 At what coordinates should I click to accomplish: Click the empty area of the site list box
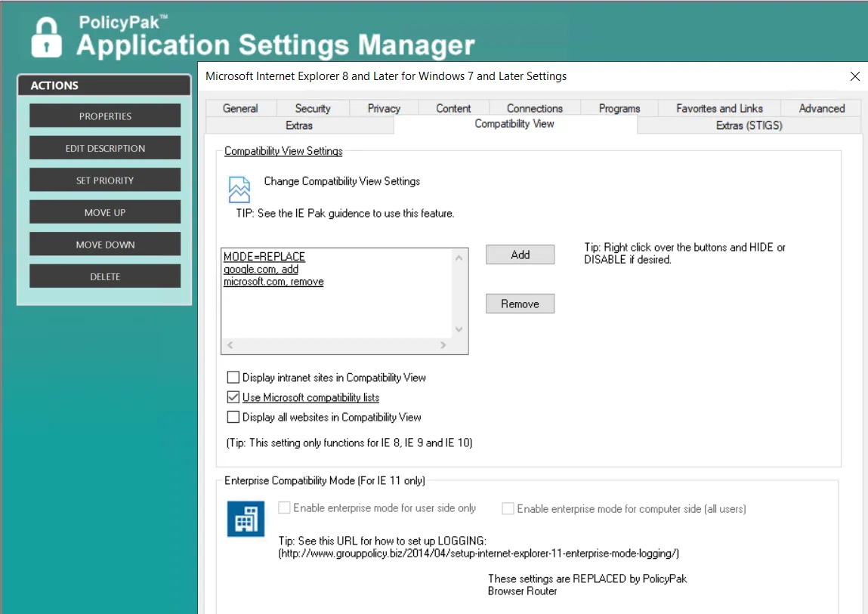[337, 313]
